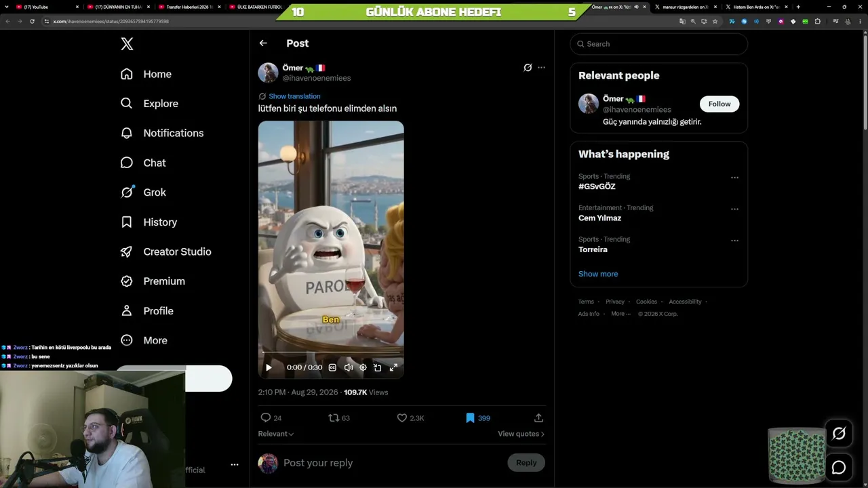Open Premium in the sidebar
Screen dimensions: 868x488
[x=153, y=281]
